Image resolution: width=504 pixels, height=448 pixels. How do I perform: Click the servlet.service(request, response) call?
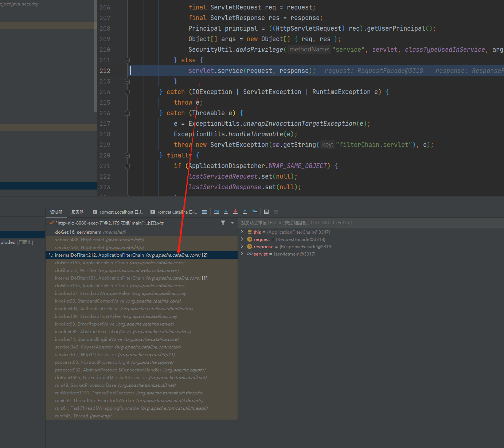tap(250, 71)
